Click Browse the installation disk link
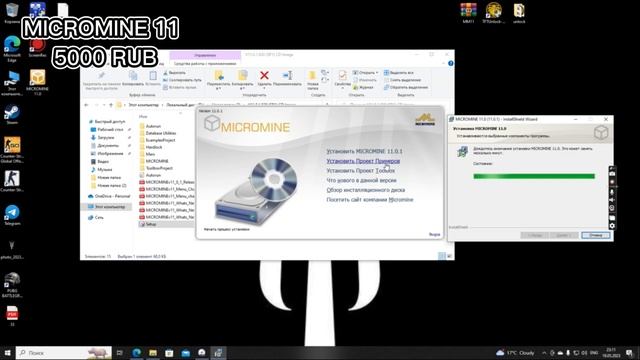Image resolution: width=640 pixels, height=360 pixels. 366,190
